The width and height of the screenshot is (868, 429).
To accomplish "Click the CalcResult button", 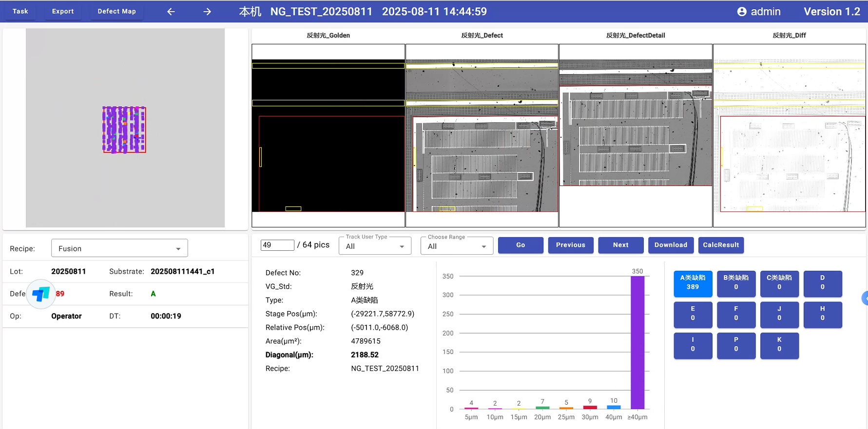I will (721, 245).
